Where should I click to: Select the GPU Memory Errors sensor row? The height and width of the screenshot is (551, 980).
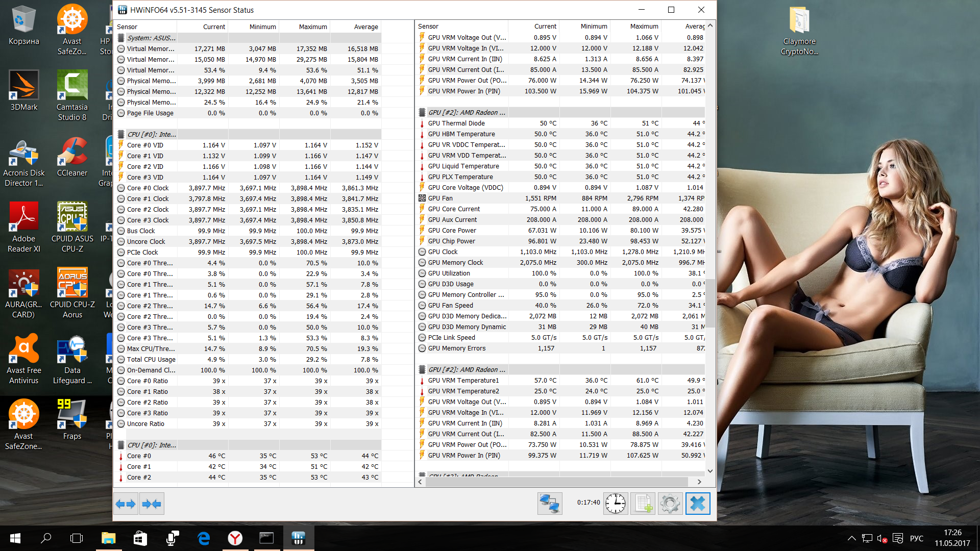457,348
